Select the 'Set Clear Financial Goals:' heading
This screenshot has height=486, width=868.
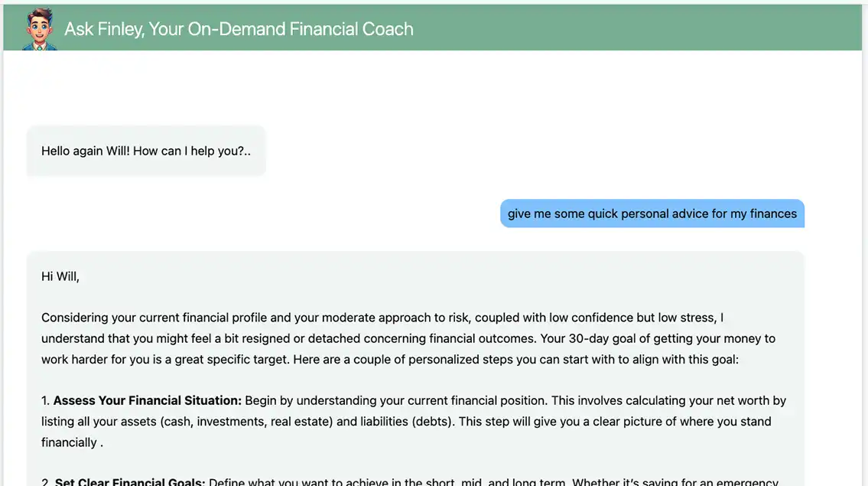pos(130,481)
